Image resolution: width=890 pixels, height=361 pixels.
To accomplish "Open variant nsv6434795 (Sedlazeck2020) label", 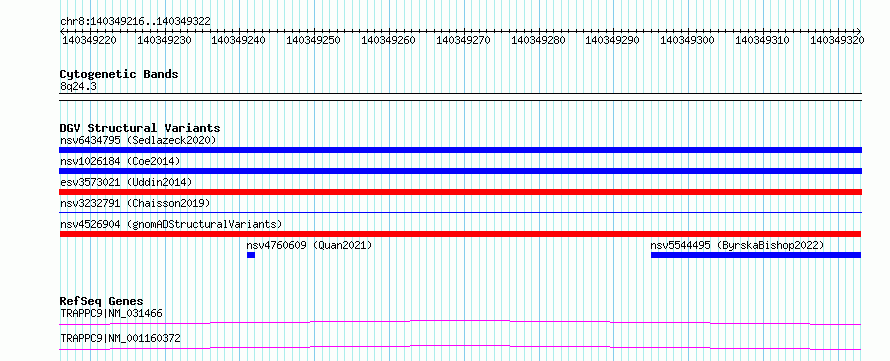I will (138, 140).
